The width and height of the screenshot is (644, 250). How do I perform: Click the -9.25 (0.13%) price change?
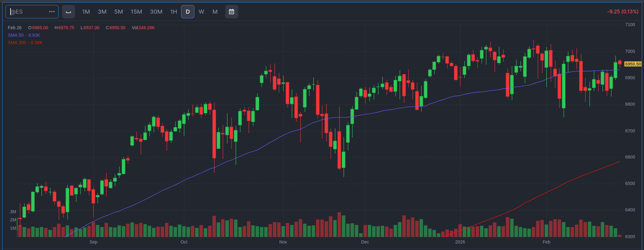point(622,11)
